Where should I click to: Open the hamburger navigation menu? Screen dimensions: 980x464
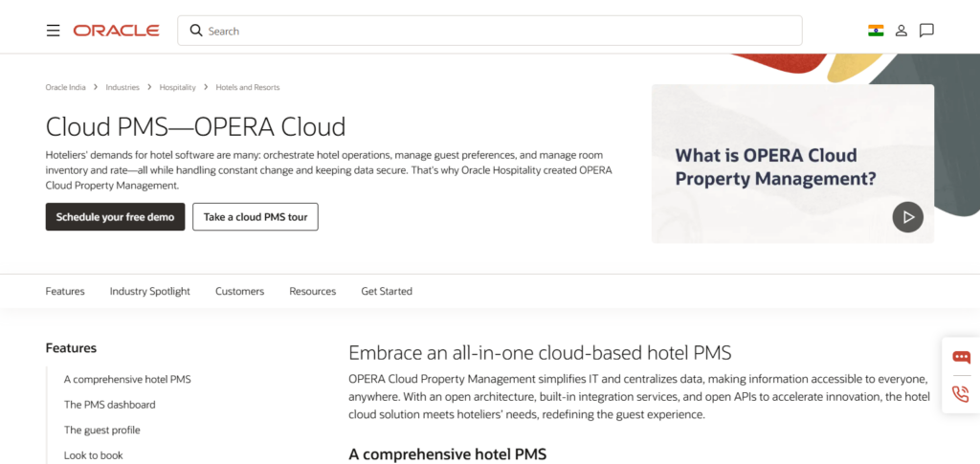pos(54,31)
